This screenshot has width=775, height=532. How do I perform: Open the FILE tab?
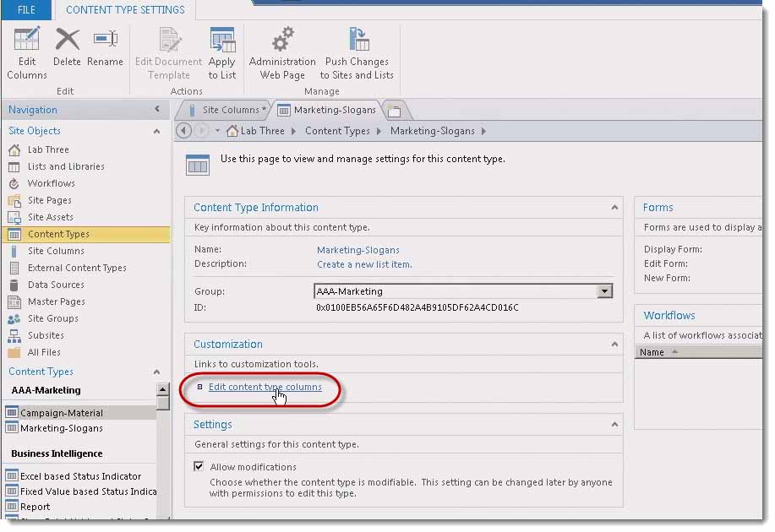pos(25,10)
